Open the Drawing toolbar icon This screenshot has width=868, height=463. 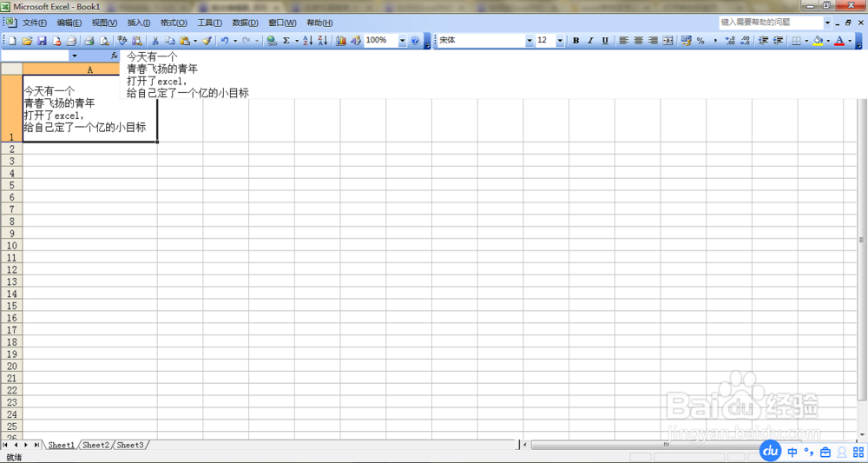click(x=356, y=41)
